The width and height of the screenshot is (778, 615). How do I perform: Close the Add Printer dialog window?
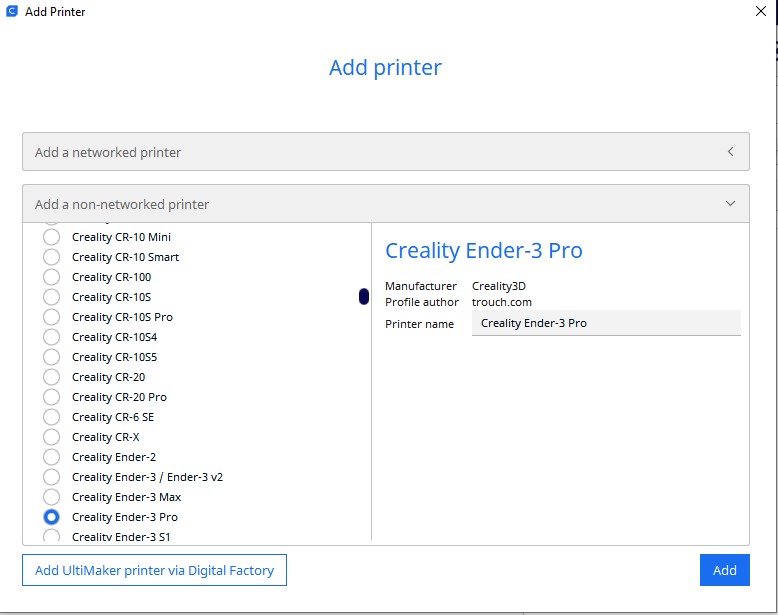click(x=760, y=12)
